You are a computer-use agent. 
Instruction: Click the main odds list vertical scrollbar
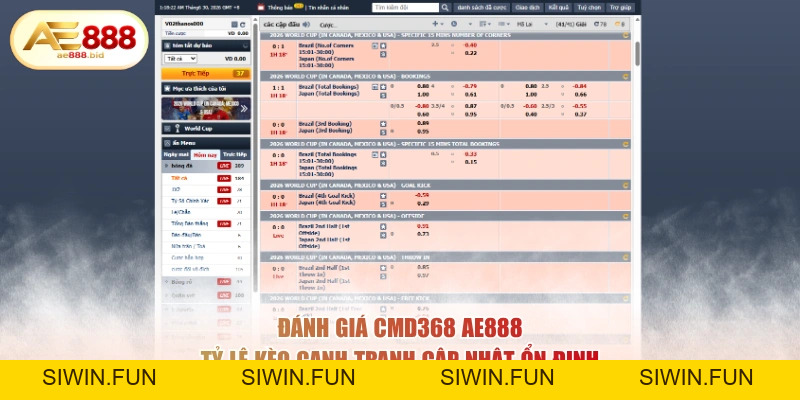[637, 54]
